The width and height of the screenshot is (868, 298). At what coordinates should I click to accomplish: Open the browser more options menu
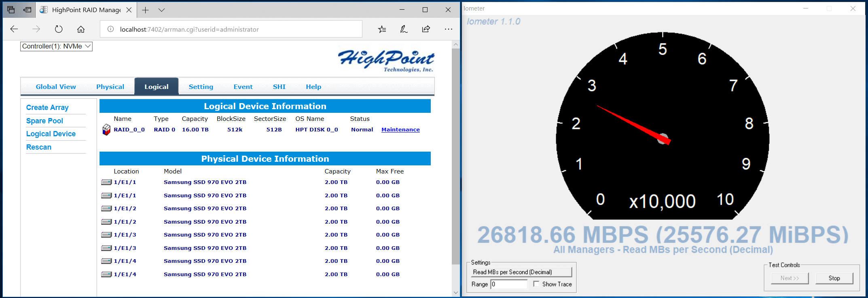pyautogui.click(x=448, y=29)
